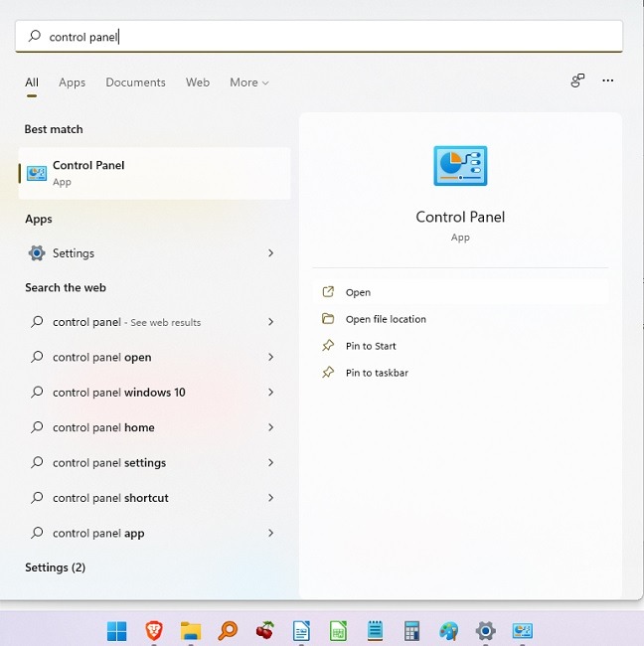Click the large Control Panel preview icon
This screenshot has height=646, width=644.
coord(460,166)
